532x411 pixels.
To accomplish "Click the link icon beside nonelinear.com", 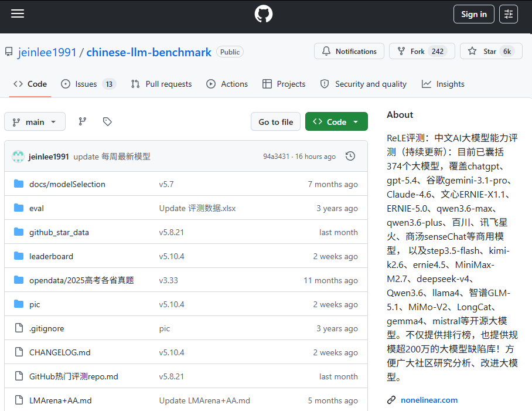I will [x=391, y=400].
